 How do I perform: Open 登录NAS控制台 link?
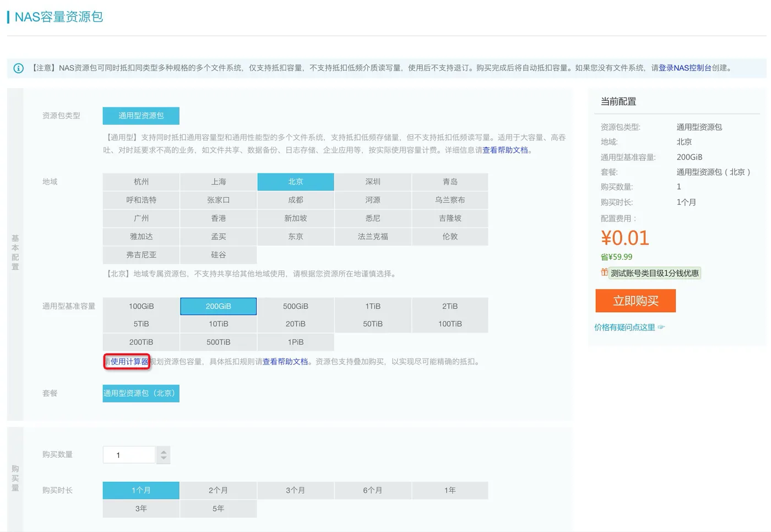tap(685, 68)
